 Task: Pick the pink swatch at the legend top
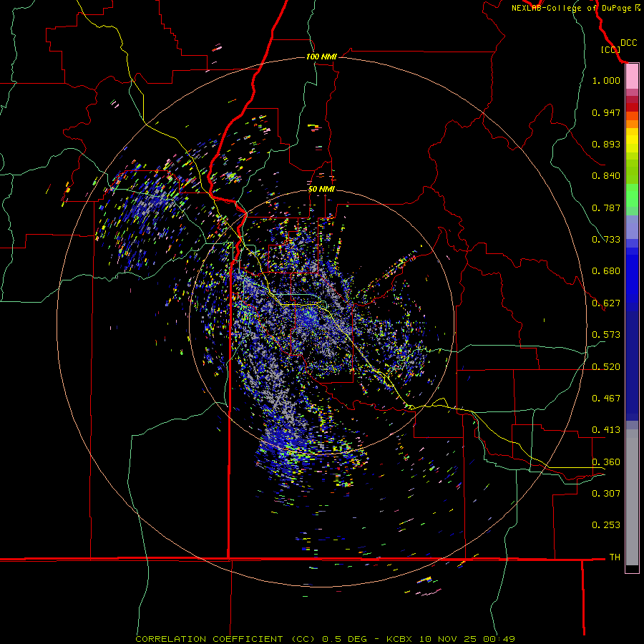[x=632, y=77]
